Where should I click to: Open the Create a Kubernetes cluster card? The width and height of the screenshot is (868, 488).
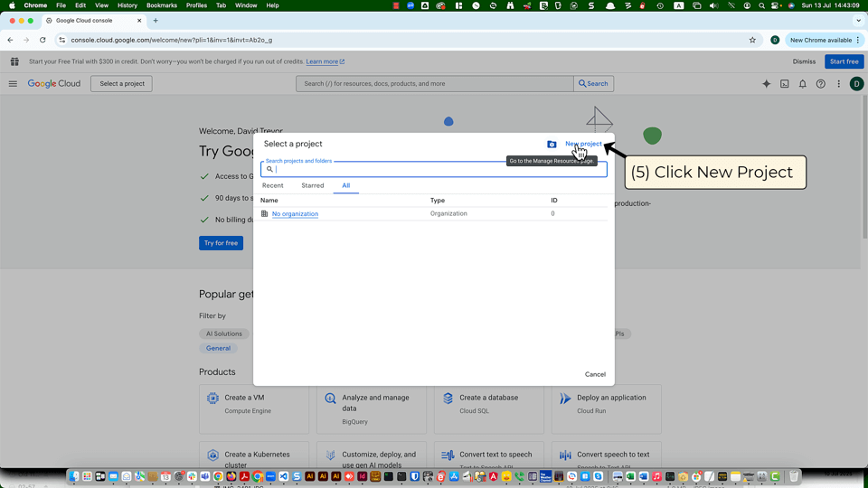coord(254,455)
